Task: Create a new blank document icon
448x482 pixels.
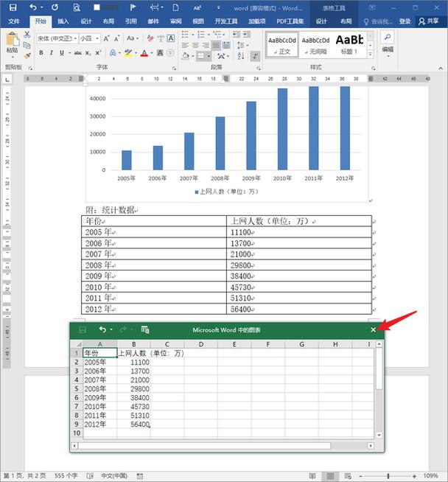Action: point(175,7)
